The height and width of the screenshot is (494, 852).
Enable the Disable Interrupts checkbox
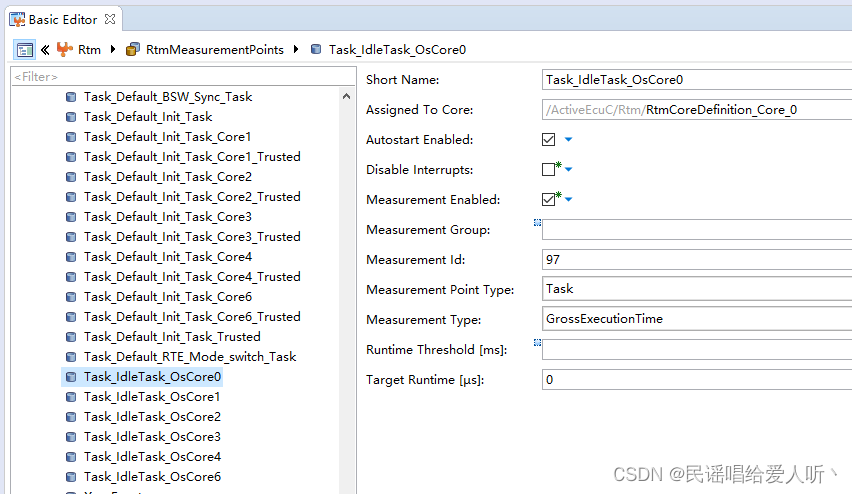pyautogui.click(x=548, y=170)
